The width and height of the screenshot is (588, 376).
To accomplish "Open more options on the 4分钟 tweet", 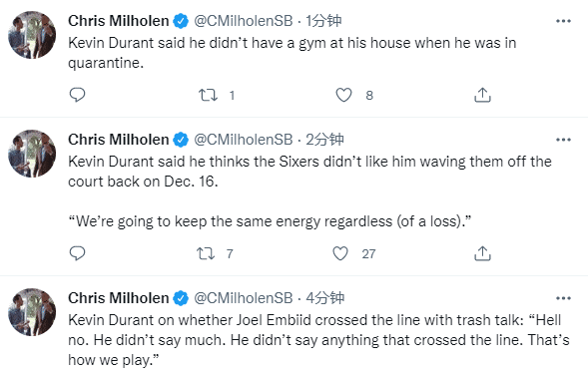I will click(563, 298).
